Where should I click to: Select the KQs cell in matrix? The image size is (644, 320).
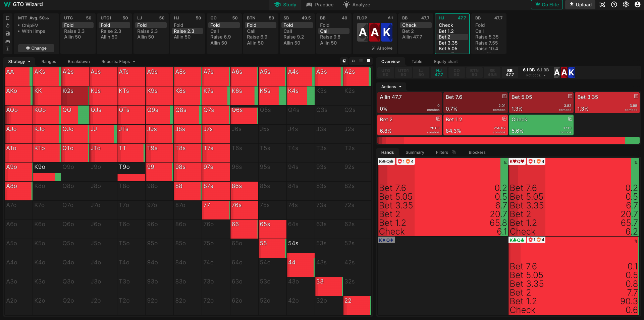75,96
